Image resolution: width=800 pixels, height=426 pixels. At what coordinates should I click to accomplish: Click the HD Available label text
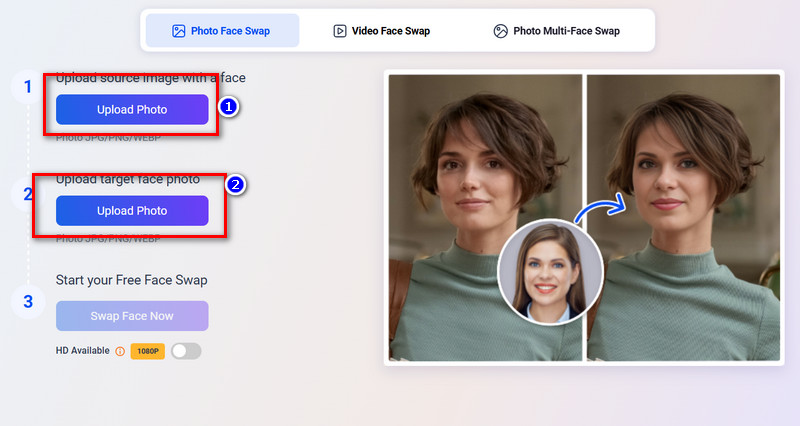(x=83, y=351)
